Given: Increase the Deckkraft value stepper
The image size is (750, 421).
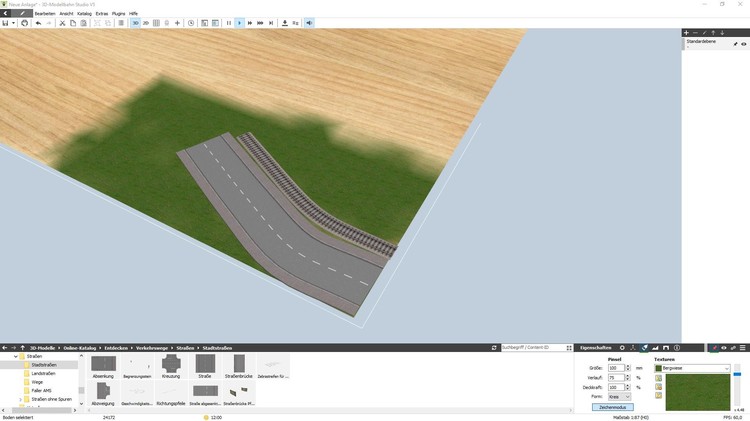Looking at the screenshot, I should (x=628, y=386).
